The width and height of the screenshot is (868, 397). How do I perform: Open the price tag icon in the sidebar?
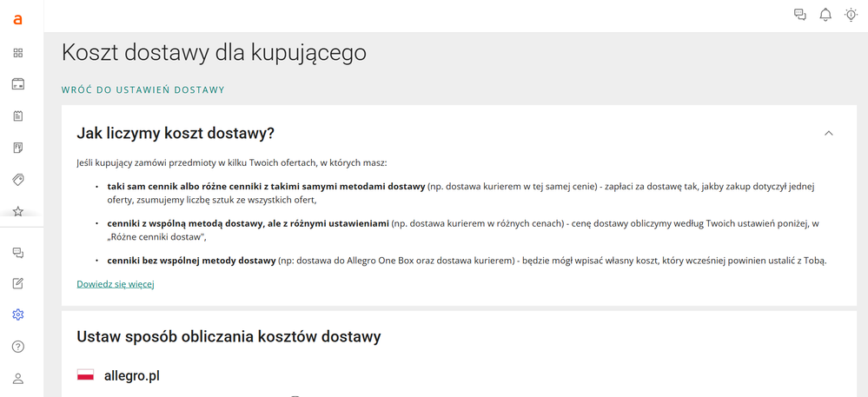(x=18, y=179)
